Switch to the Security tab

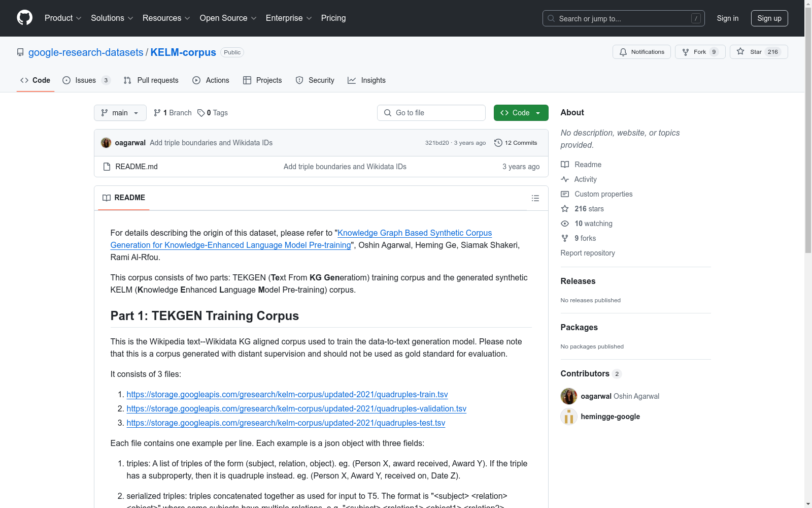(x=315, y=80)
